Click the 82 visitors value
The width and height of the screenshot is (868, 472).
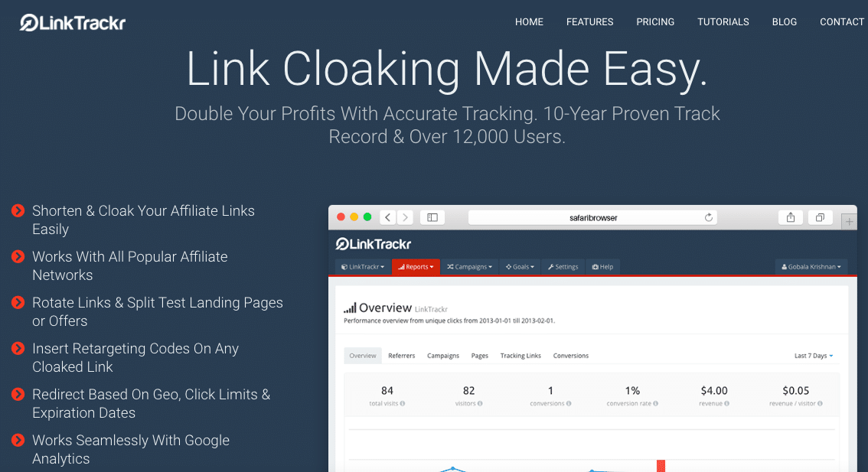[x=469, y=391]
